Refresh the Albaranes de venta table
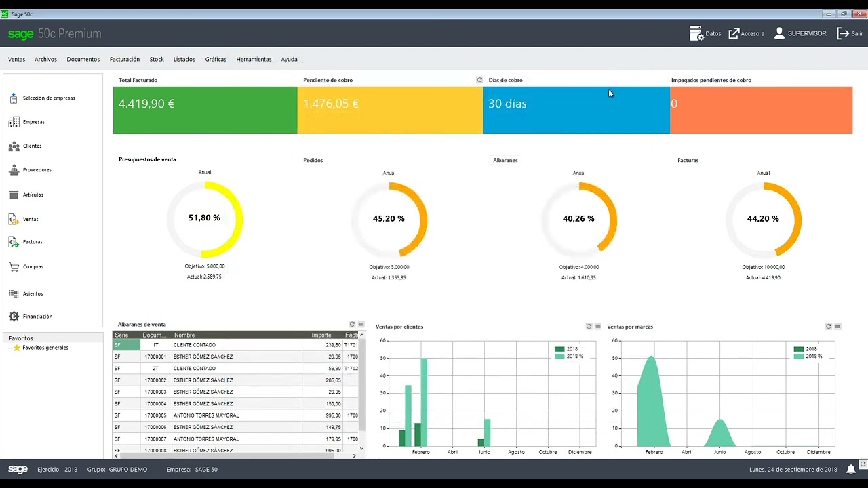This screenshot has height=488, width=868. (x=352, y=325)
